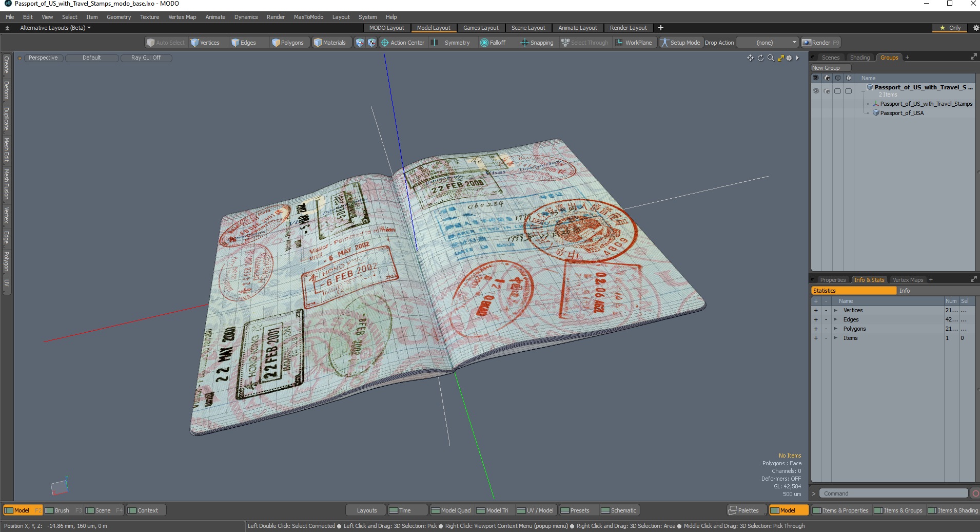Open Drop Action (none) dropdown
Screen dimensions: 980x532
pyautogui.click(x=768, y=43)
